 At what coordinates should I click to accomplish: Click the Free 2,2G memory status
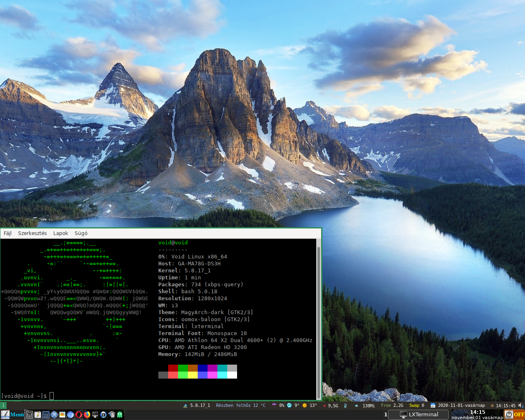coord(392,406)
